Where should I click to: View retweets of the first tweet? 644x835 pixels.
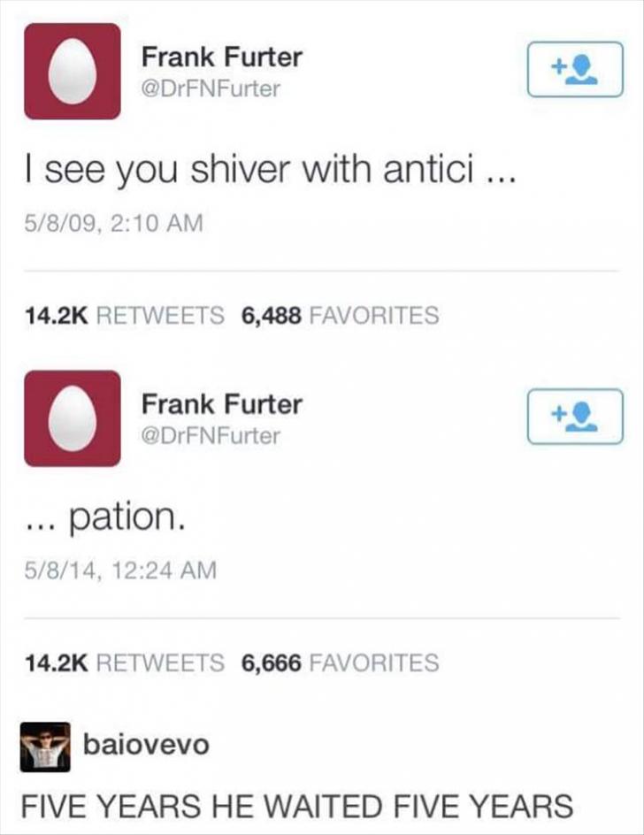coord(124,315)
